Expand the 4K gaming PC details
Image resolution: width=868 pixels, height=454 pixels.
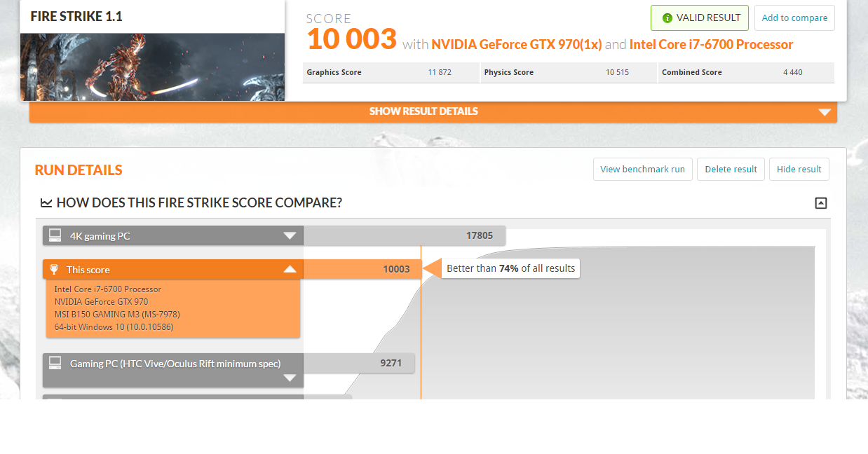pos(290,236)
